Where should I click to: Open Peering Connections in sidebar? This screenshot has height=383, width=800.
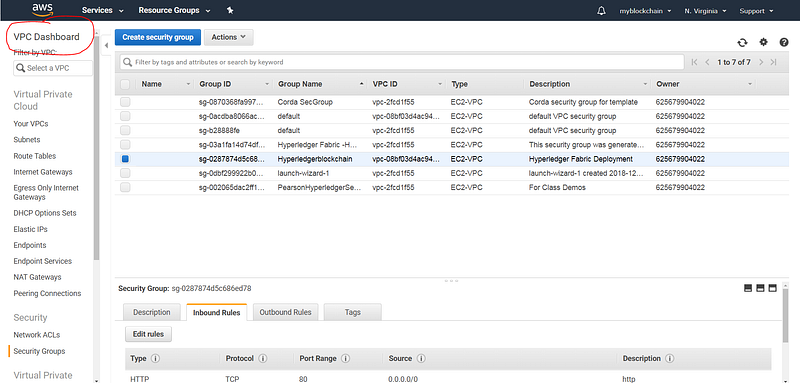click(47, 294)
